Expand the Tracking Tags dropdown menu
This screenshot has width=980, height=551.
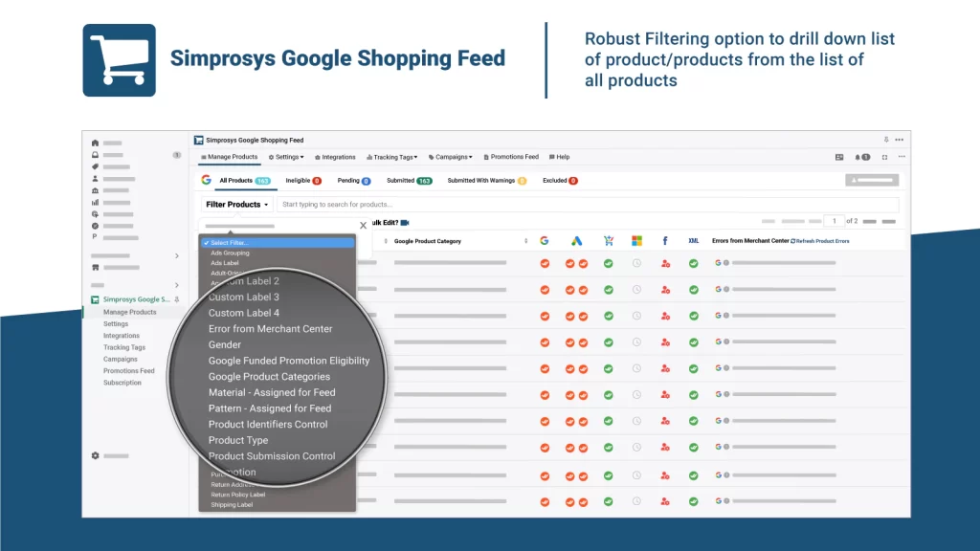pos(395,157)
